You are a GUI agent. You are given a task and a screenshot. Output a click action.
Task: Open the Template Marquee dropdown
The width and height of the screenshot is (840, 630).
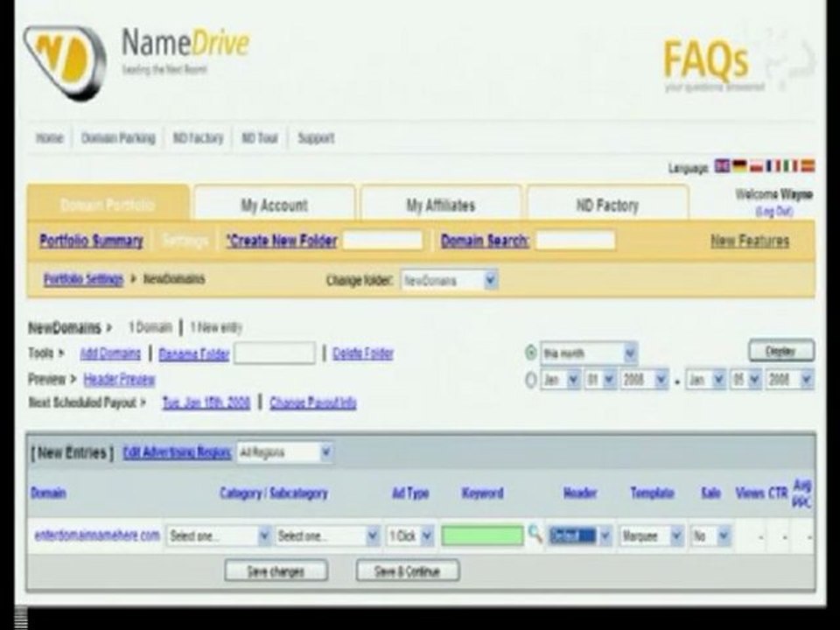[651, 535]
